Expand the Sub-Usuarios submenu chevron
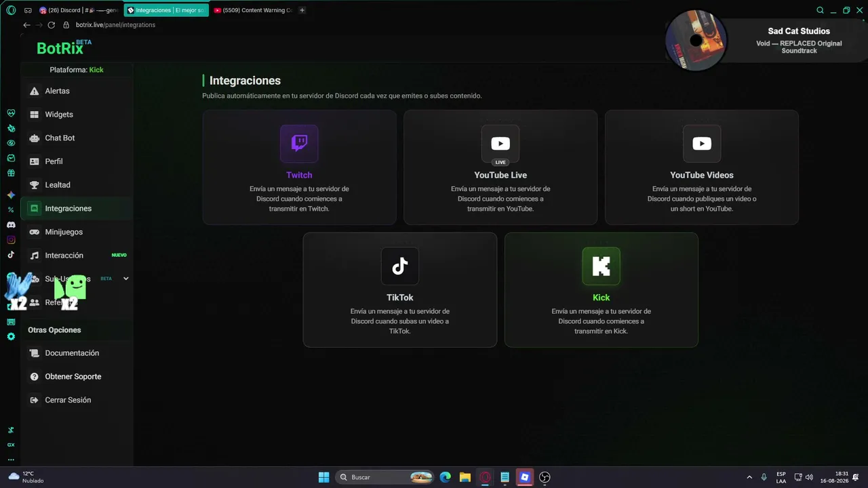Viewport: 868px width, 488px height. [x=125, y=279]
